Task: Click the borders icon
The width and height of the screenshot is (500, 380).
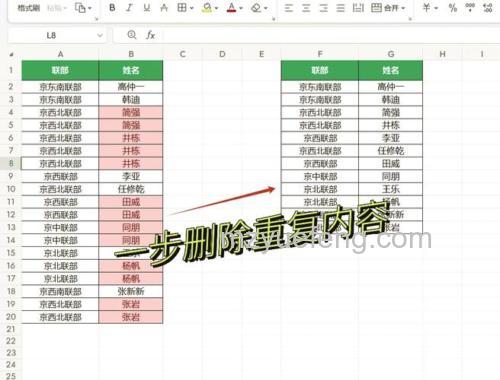Action: [182, 8]
